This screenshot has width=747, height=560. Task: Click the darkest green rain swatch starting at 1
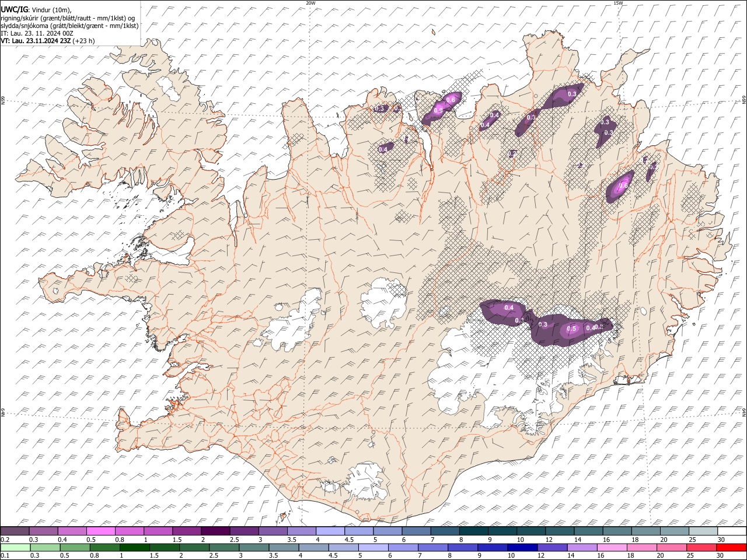[134, 547]
